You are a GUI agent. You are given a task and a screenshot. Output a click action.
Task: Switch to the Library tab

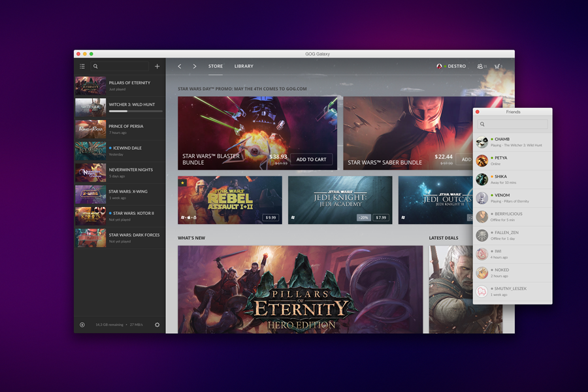coord(244,67)
